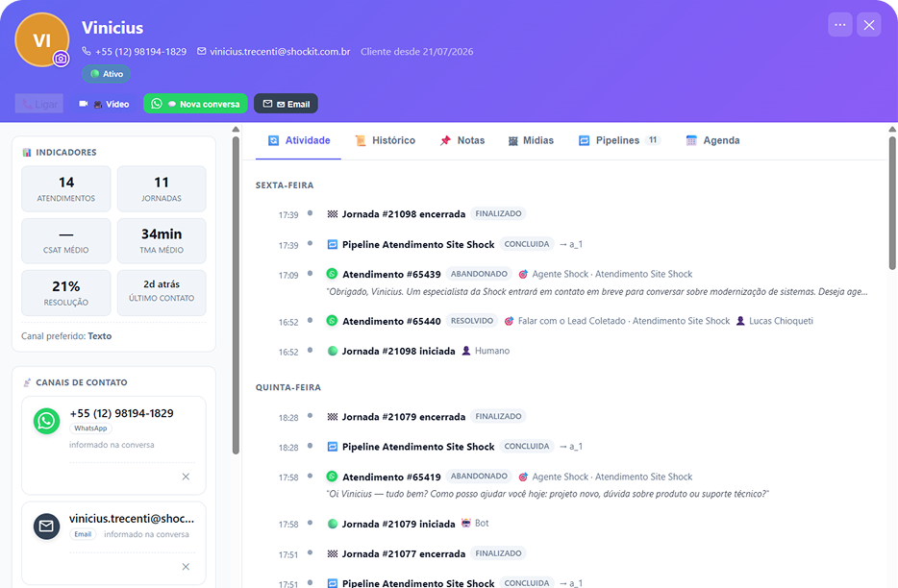The image size is (898, 588).
Task: Click the vinicius.trecenti@shockit.com.br header email
Action: point(280,52)
